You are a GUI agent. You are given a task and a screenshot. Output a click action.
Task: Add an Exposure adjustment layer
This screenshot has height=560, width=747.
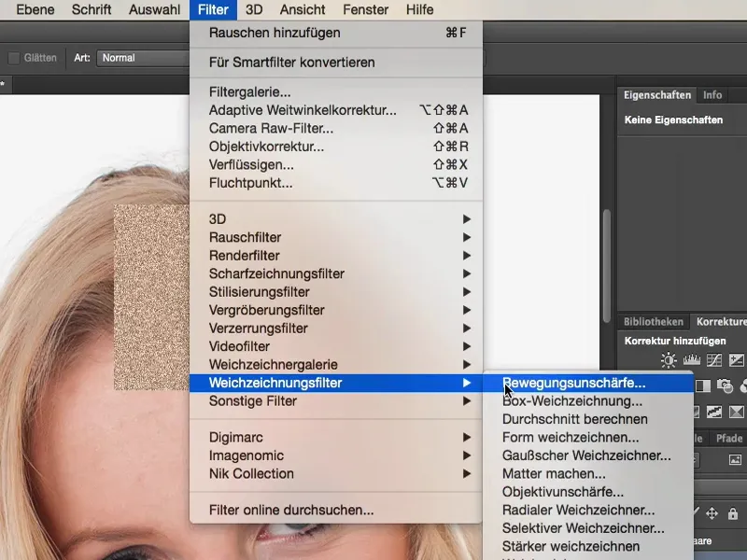(737, 360)
